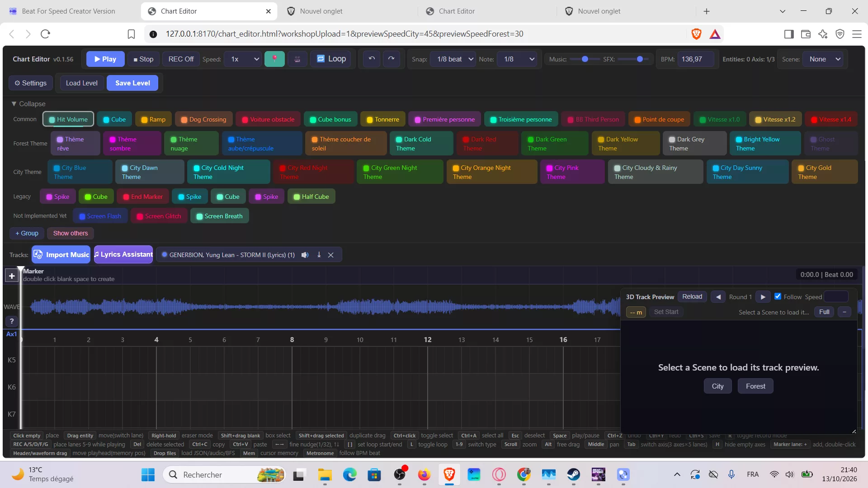Image resolution: width=868 pixels, height=488 pixels.
Task: Redo with the redo arrow icon
Action: [x=392, y=59]
